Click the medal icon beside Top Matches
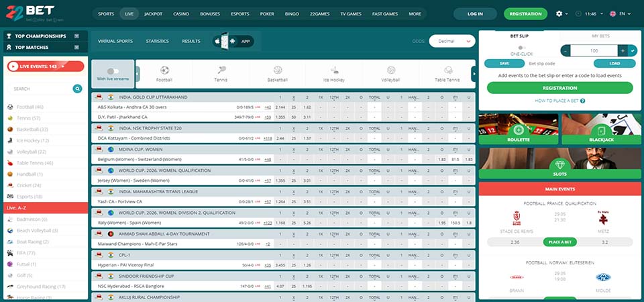This screenshot has height=302, width=644. click(9, 47)
